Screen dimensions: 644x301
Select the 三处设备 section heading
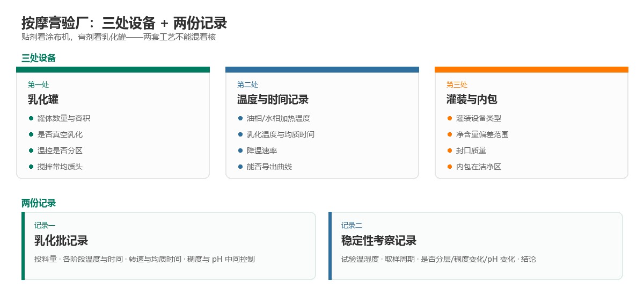(x=39, y=58)
